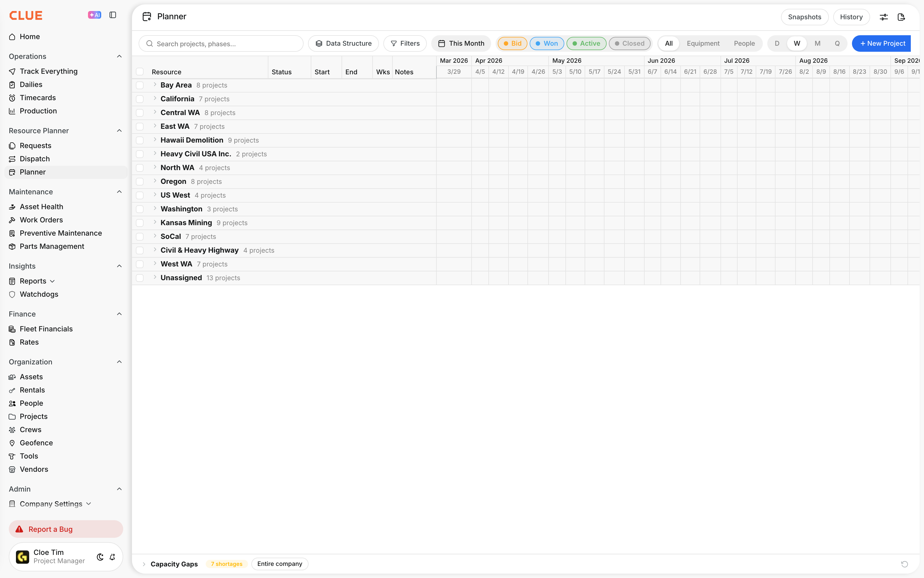Open notifications bell icon

pyautogui.click(x=112, y=557)
